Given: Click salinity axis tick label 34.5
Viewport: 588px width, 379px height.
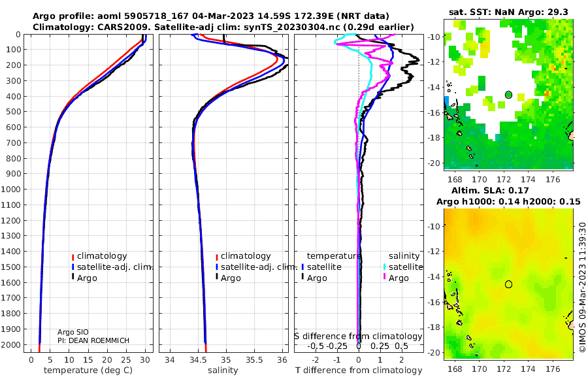Looking at the screenshot, I should 198,360.
